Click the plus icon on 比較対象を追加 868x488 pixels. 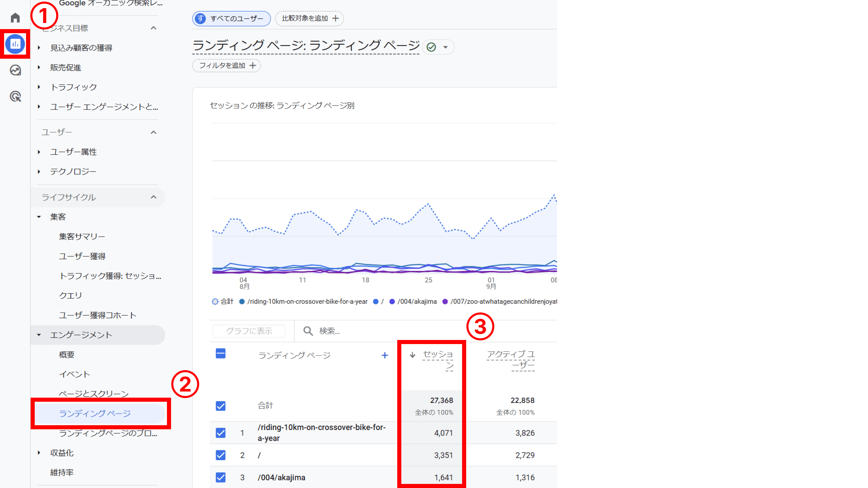tap(335, 18)
